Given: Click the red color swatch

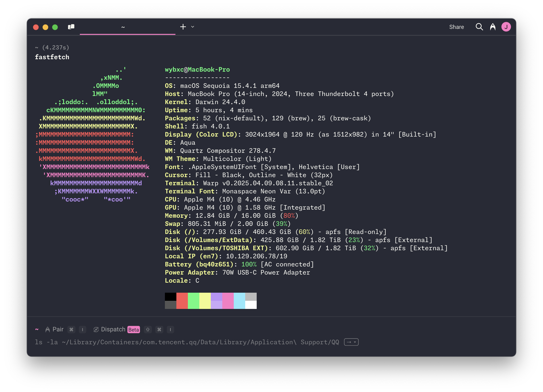Looking at the screenshot, I should click(182, 301).
